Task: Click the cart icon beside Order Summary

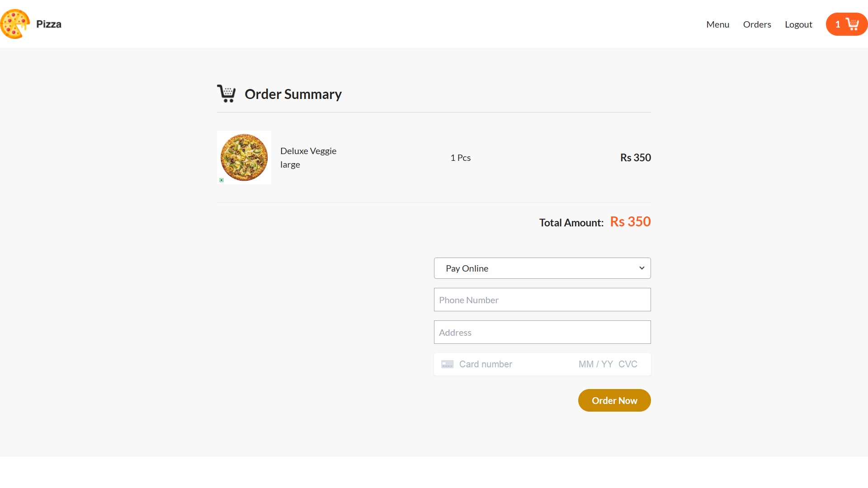Action: pos(226,94)
